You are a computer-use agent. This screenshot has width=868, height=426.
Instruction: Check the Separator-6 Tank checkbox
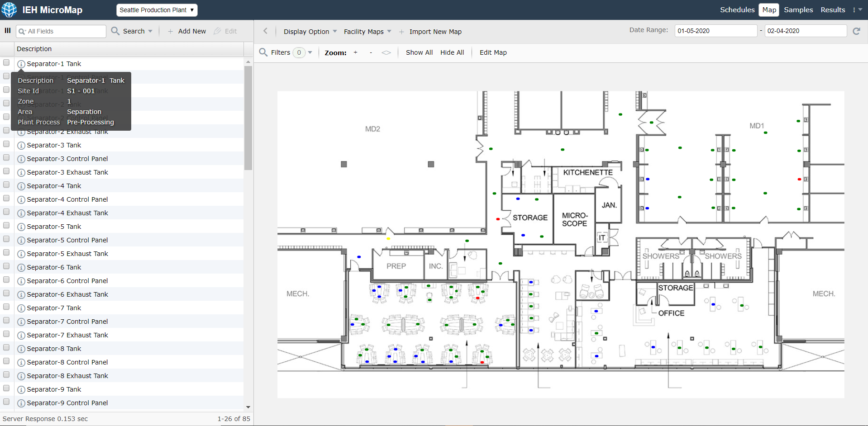pos(6,266)
